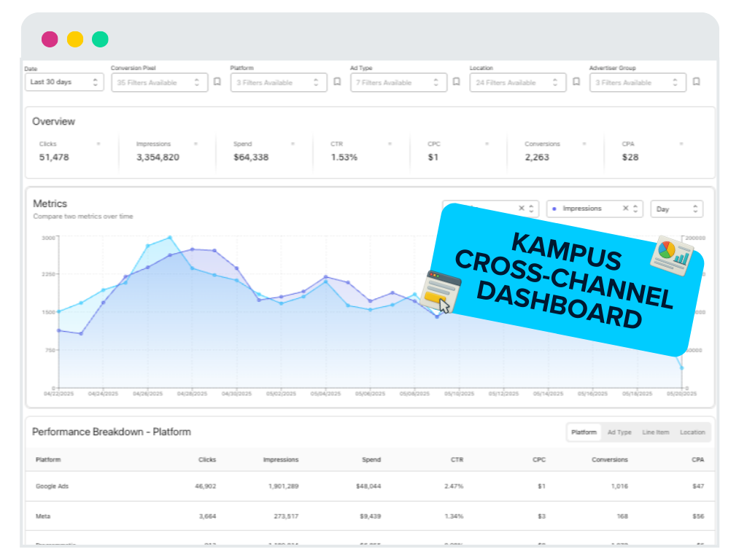Click Meta impressions cell 273,517
This screenshot has width=747, height=560.
coord(286,516)
